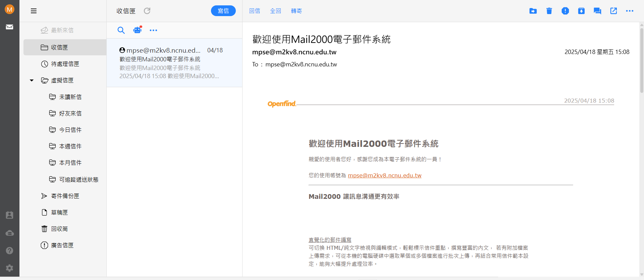
Task: Click the orange M user avatar
Action: click(x=9, y=9)
